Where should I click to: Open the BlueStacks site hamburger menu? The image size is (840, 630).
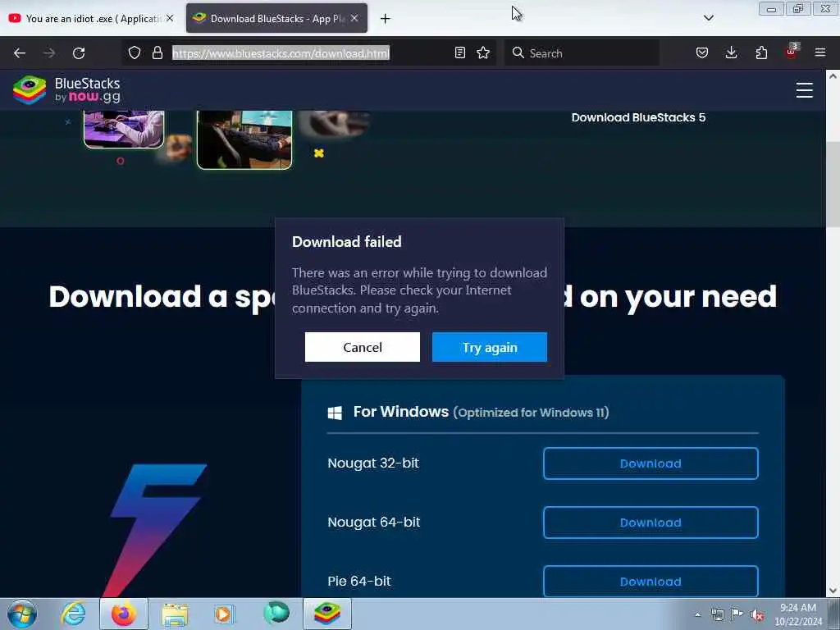point(804,90)
